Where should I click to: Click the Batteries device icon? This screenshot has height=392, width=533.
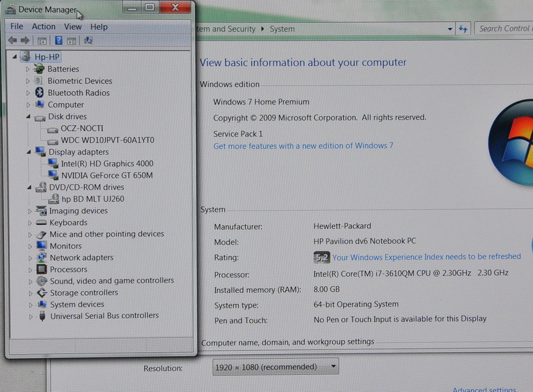[x=39, y=69]
